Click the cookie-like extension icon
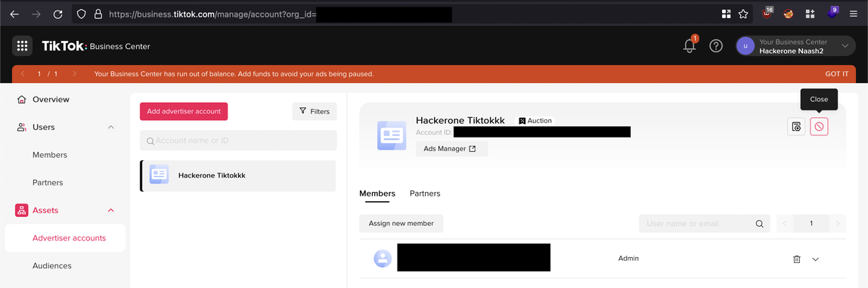 click(789, 14)
